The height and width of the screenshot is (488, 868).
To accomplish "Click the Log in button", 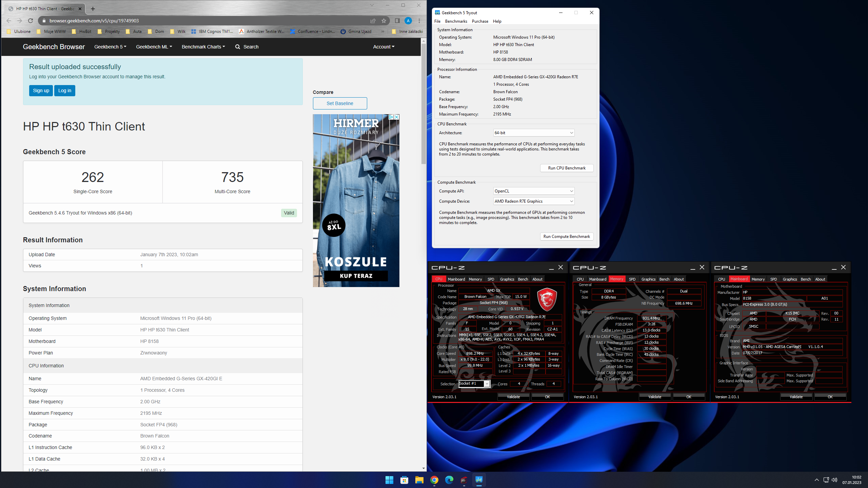I will (64, 90).
